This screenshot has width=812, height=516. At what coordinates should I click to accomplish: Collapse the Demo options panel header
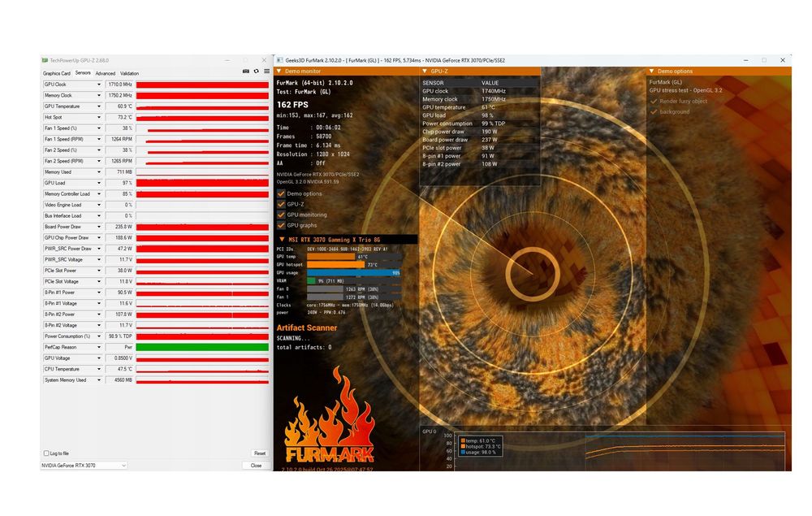point(651,72)
